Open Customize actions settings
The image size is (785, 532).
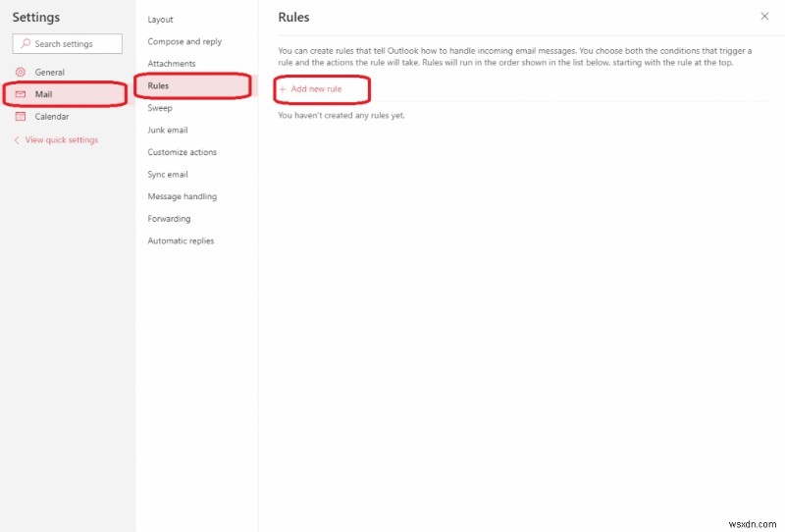click(x=183, y=152)
